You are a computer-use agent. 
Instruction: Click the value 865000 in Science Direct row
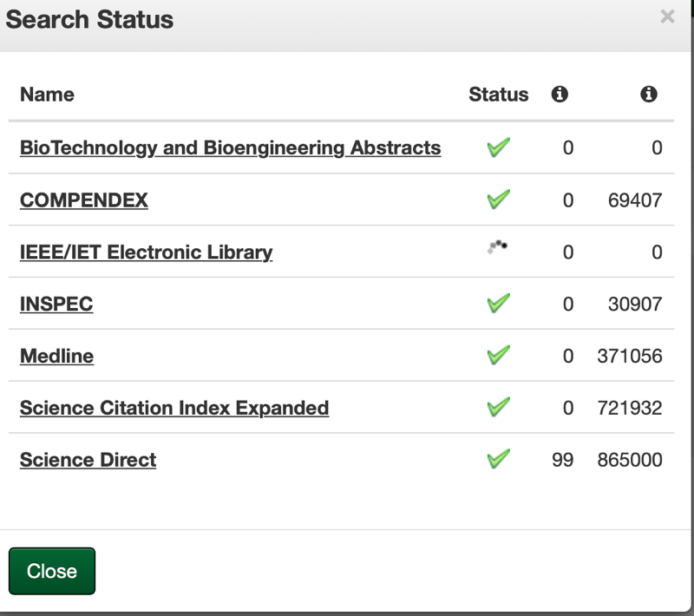click(x=630, y=460)
